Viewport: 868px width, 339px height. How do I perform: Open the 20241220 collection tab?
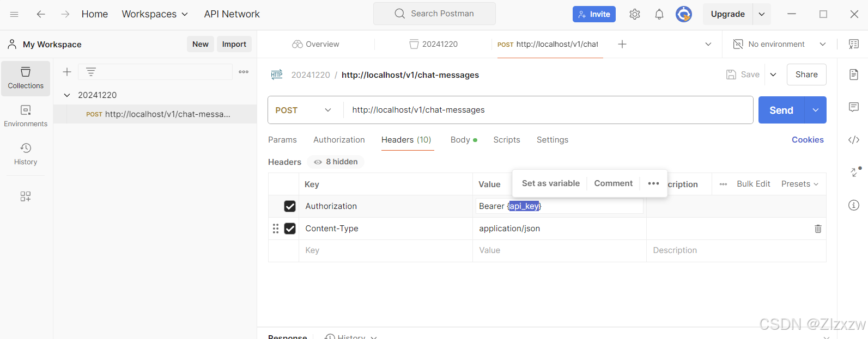(x=434, y=44)
